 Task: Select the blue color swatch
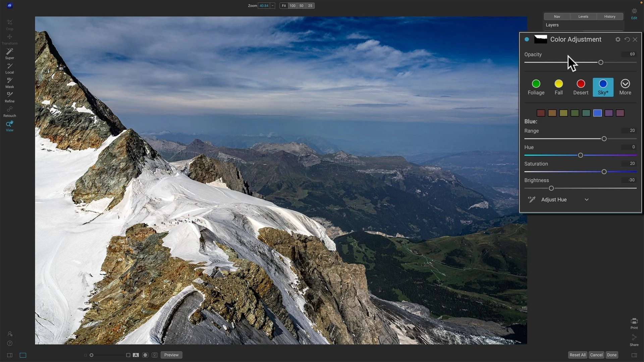click(x=597, y=113)
